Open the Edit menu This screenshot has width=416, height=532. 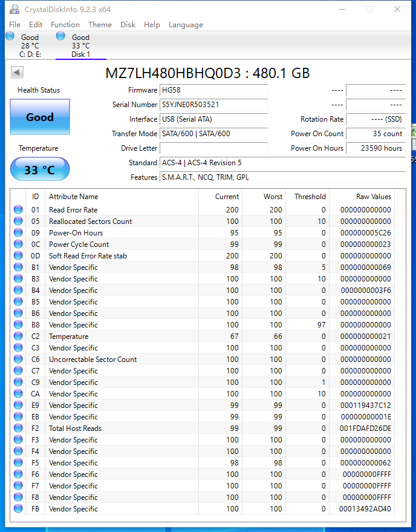[x=36, y=25]
